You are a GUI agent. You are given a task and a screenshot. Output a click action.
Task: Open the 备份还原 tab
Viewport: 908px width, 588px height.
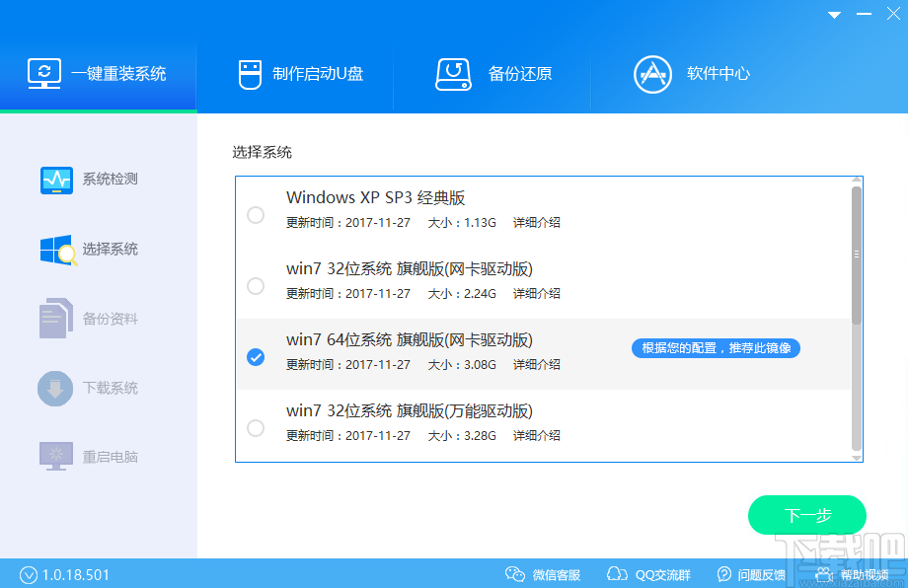493,74
